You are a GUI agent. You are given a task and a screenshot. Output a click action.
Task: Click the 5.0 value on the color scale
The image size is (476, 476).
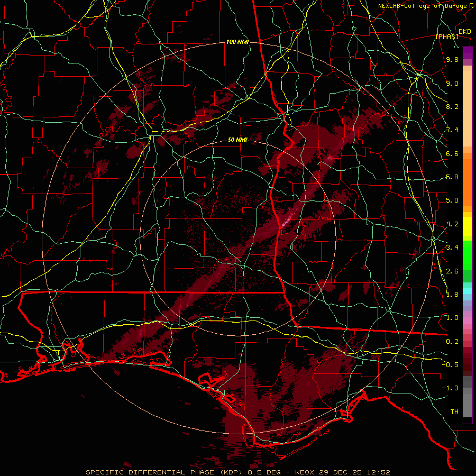coord(452,200)
